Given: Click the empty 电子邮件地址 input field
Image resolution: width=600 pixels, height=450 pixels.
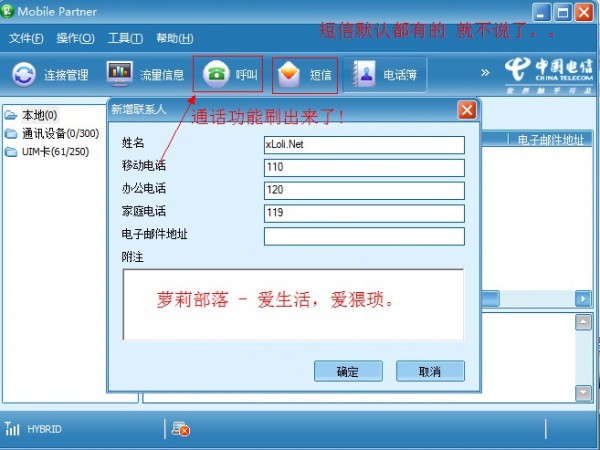Looking at the screenshot, I should pos(364,236).
